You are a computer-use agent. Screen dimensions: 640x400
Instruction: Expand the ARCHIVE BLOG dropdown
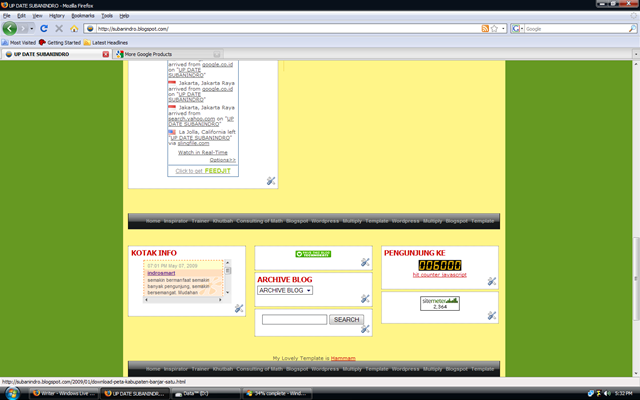(x=285, y=290)
